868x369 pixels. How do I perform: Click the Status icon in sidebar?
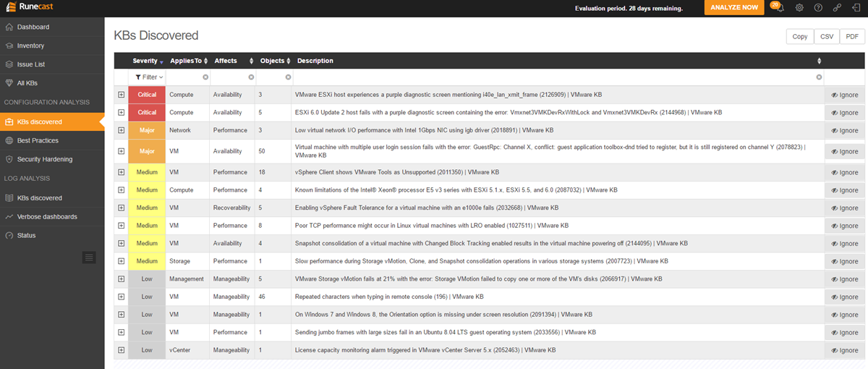coord(9,235)
